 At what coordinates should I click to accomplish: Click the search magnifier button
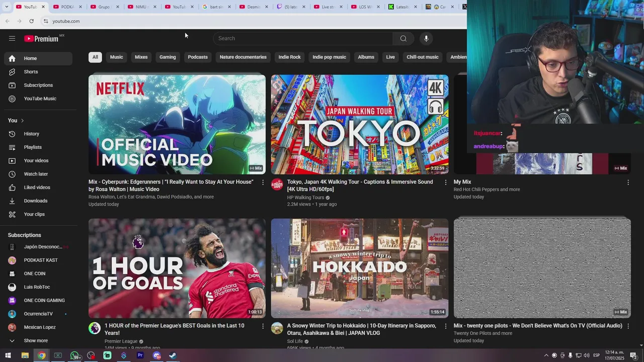coord(403,38)
